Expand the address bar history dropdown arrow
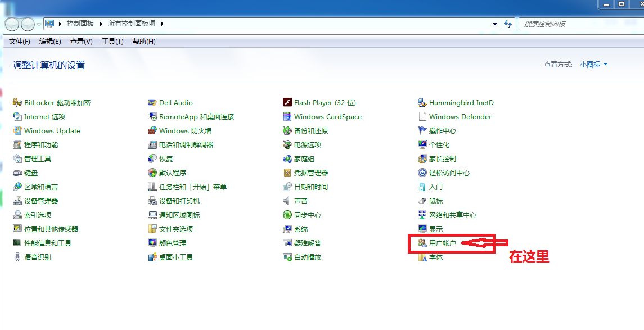 (x=496, y=24)
